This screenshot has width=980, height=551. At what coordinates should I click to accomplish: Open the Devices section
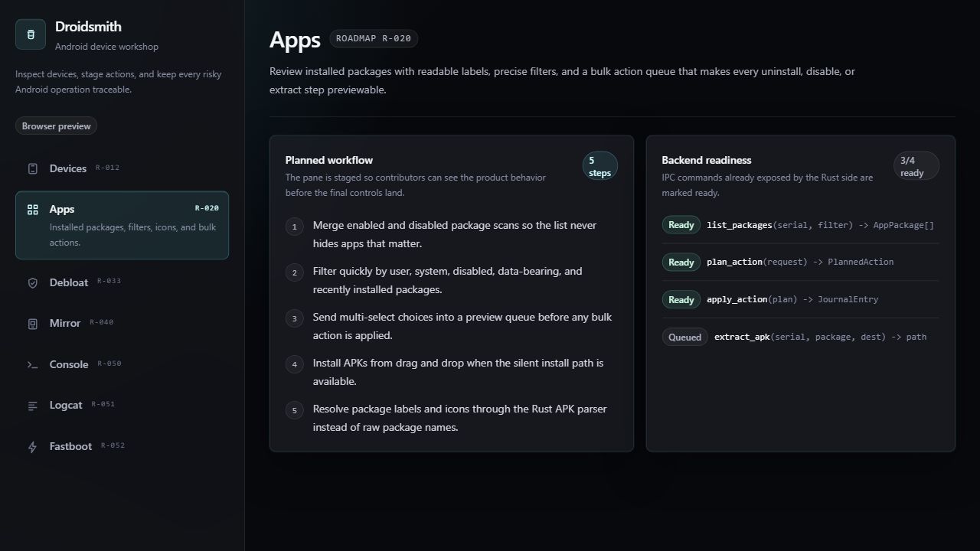pos(122,168)
